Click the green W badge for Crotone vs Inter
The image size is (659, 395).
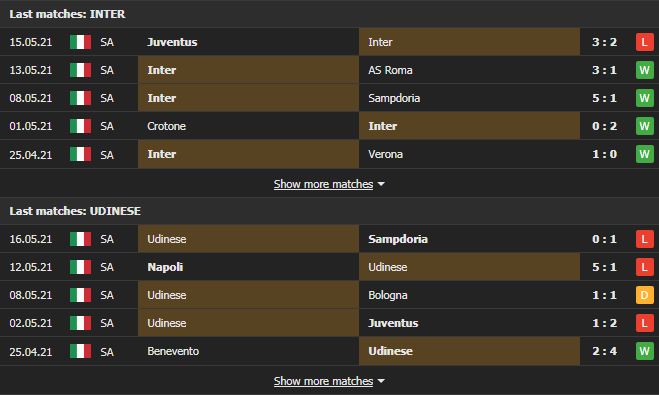644,126
